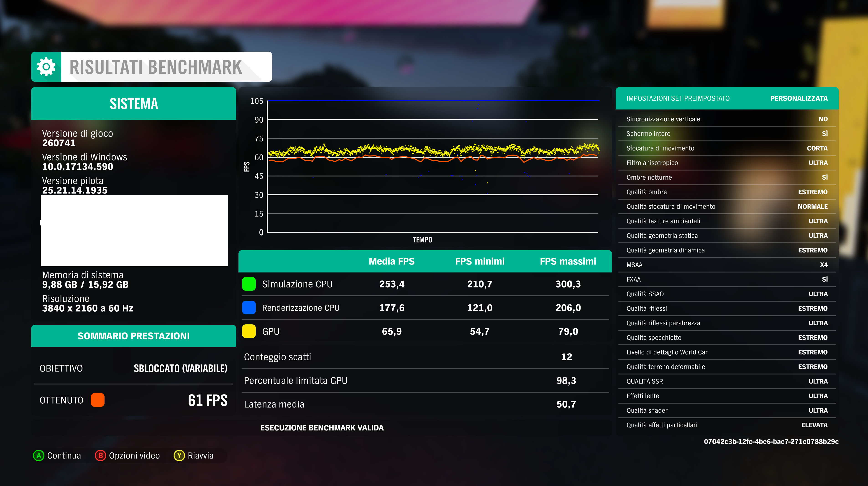Click the yellow GPU color swatch
The width and height of the screenshot is (868, 486).
[249, 331]
